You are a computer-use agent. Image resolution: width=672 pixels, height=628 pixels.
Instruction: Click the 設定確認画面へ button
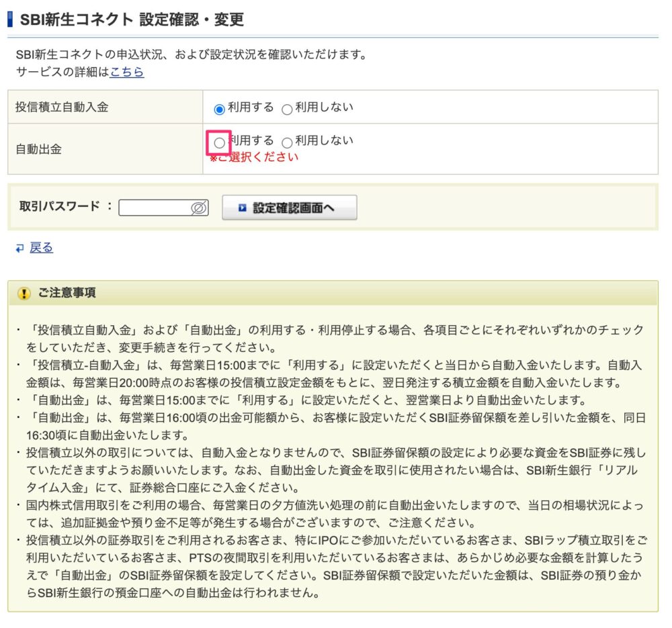click(x=289, y=208)
